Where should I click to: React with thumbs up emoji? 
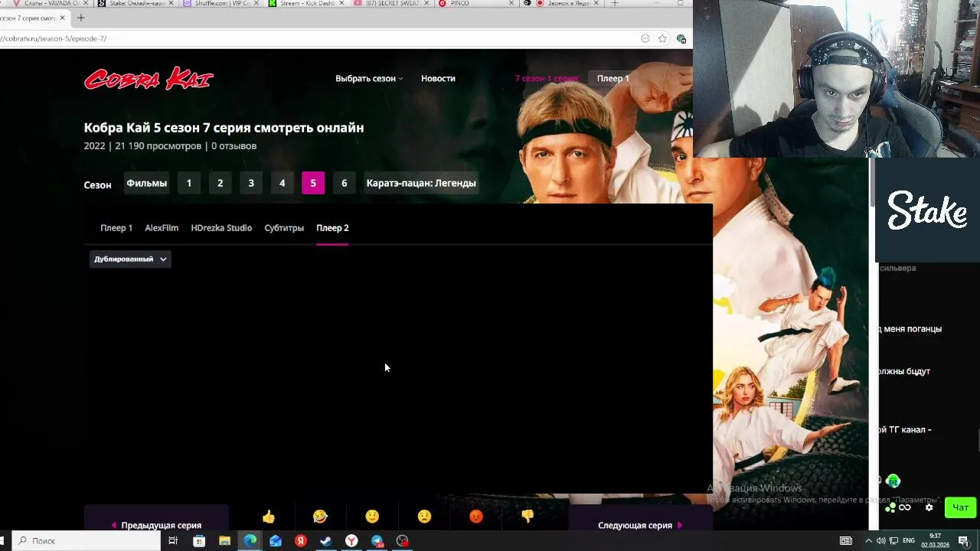269,517
